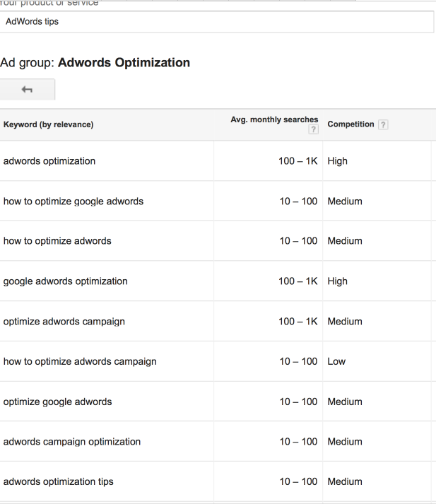Click Low competition value in table
This screenshot has width=436, height=504.
pos(336,361)
